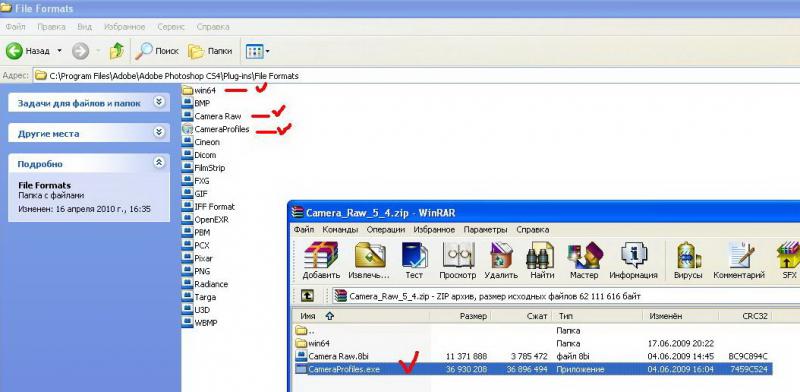Open the WinRAR Операции menu
The height and width of the screenshot is (392, 800).
click(x=386, y=230)
